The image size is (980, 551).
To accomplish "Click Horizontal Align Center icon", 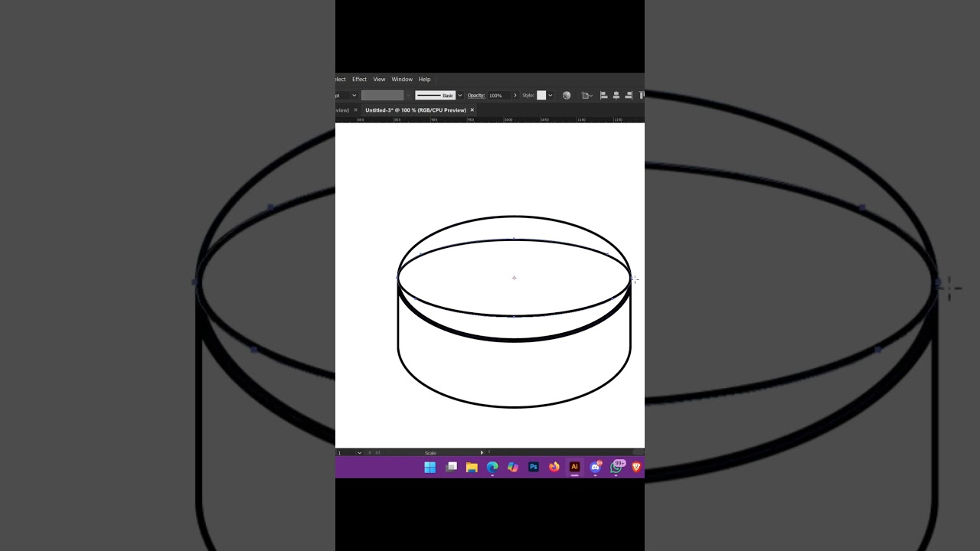I will [x=616, y=96].
